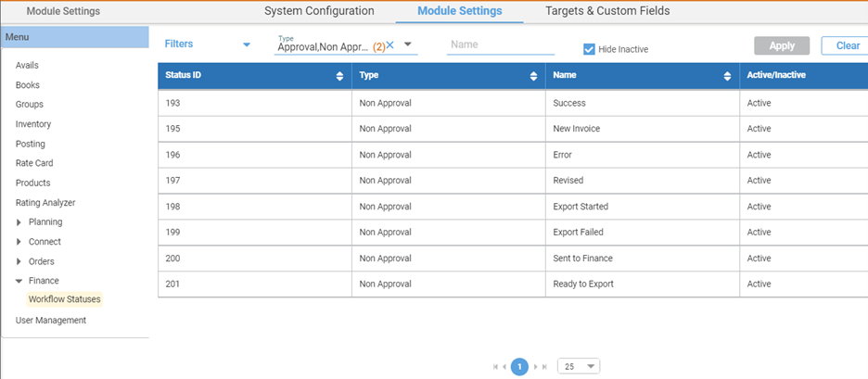Open the Targets & Custom Fields tab
The width and height of the screenshot is (868, 379).
click(607, 11)
